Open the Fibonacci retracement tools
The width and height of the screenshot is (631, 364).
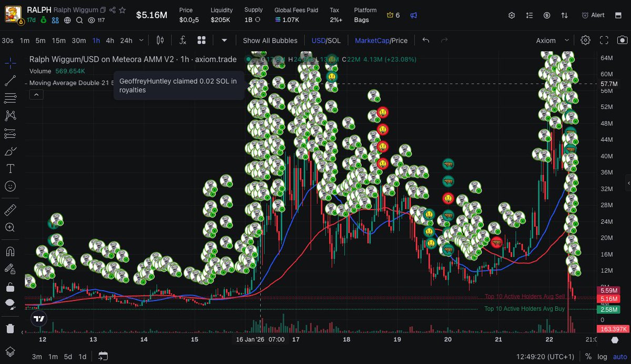click(x=10, y=98)
